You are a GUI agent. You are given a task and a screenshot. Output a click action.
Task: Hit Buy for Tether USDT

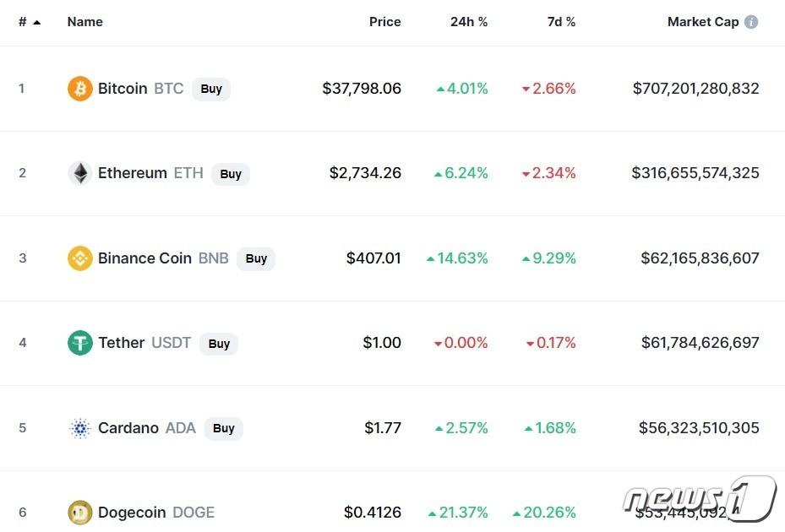[x=219, y=344]
